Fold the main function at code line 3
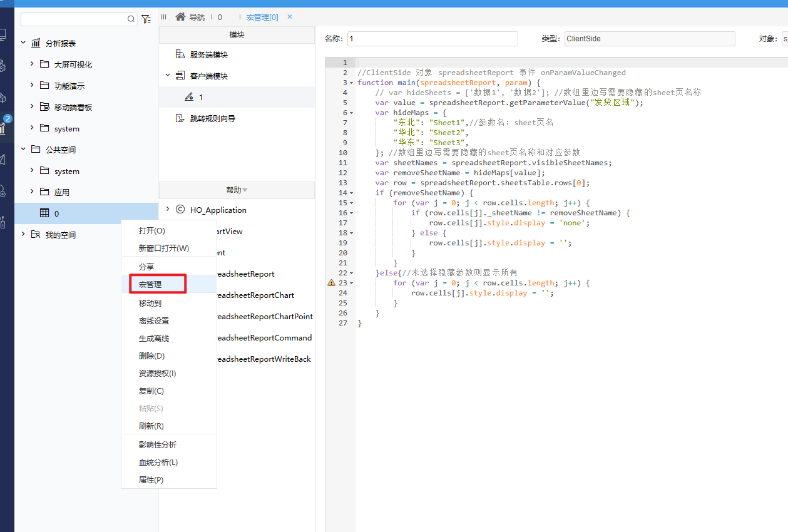The width and height of the screenshot is (788, 532). (x=351, y=83)
